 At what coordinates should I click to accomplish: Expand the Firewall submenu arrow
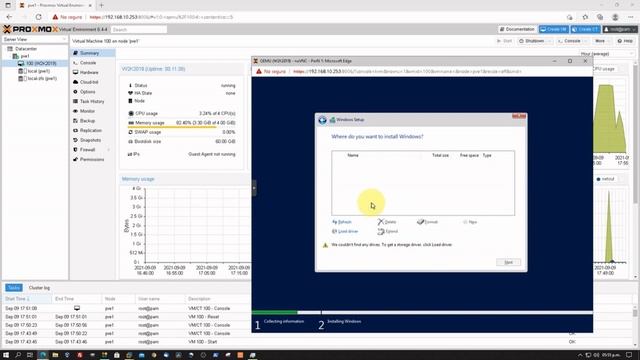tap(109, 150)
